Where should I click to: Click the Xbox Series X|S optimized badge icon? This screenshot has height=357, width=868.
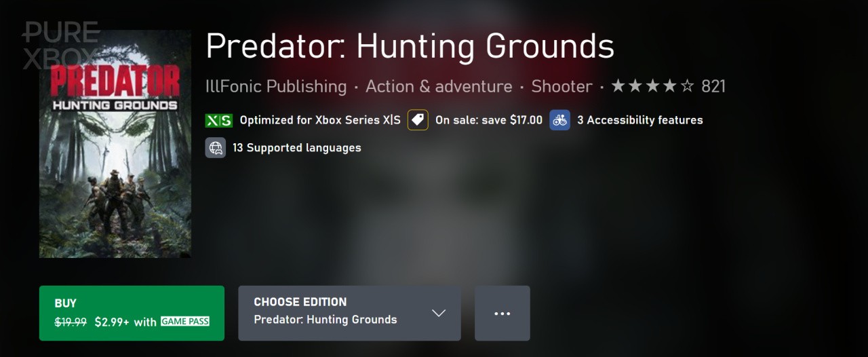[x=218, y=120]
